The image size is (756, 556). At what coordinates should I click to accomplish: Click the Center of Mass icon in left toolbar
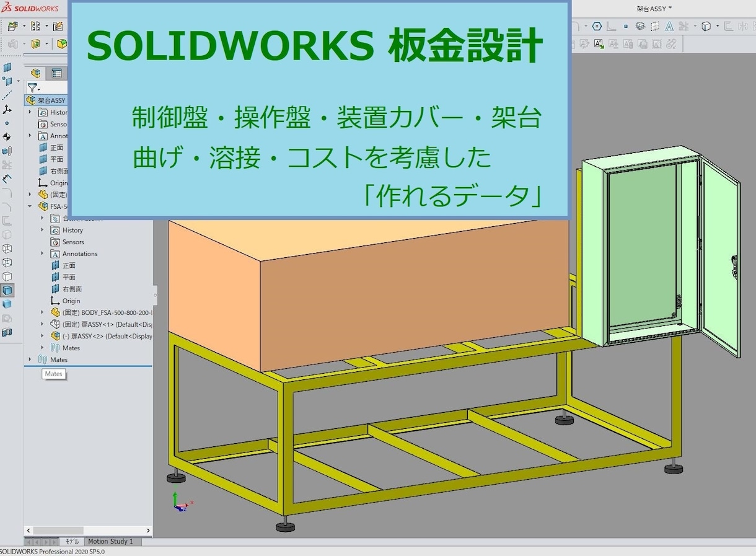[7, 137]
